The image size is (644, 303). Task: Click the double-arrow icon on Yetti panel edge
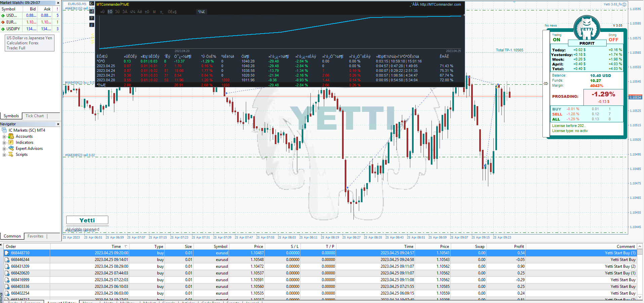[x=546, y=84]
